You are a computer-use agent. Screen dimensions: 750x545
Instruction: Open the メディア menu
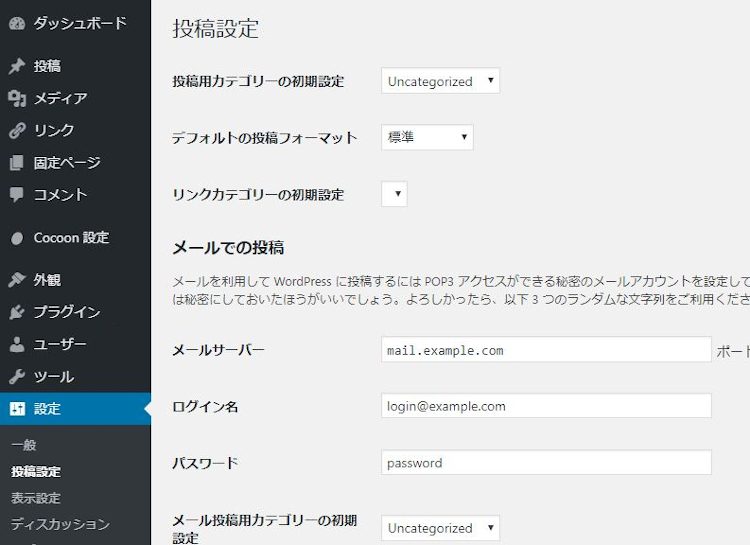75,98
